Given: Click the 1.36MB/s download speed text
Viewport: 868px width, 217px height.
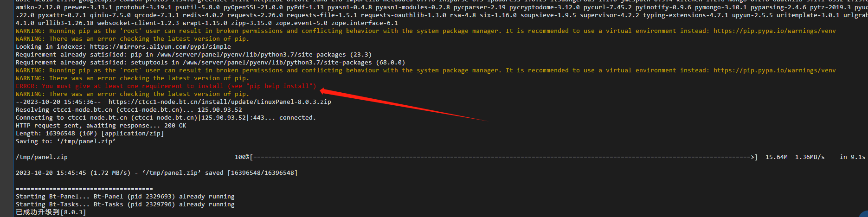Looking at the screenshot, I should [x=810, y=157].
